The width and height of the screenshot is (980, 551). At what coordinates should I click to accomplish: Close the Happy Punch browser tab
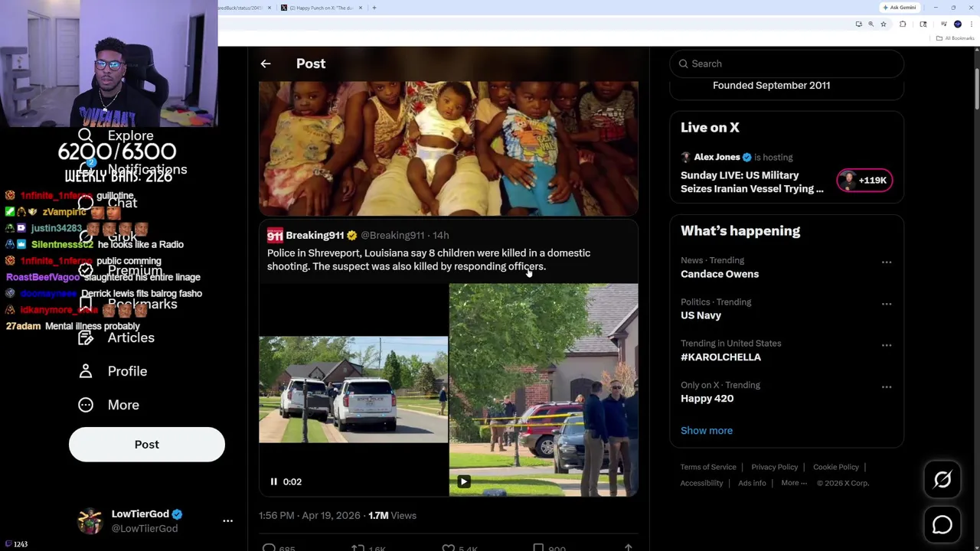click(359, 8)
